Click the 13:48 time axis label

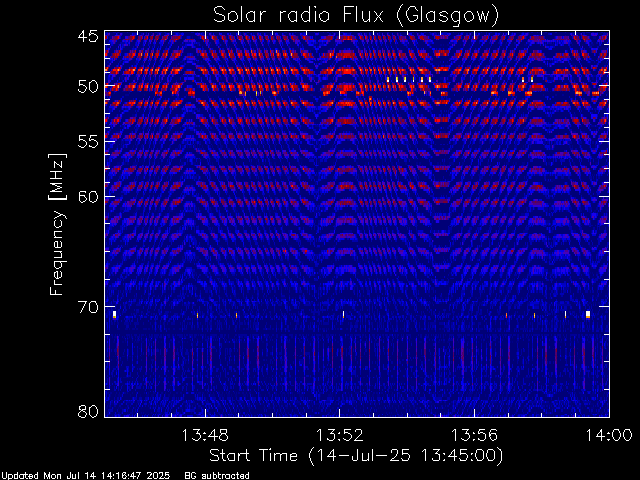pyautogui.click(x=205, y=435)
